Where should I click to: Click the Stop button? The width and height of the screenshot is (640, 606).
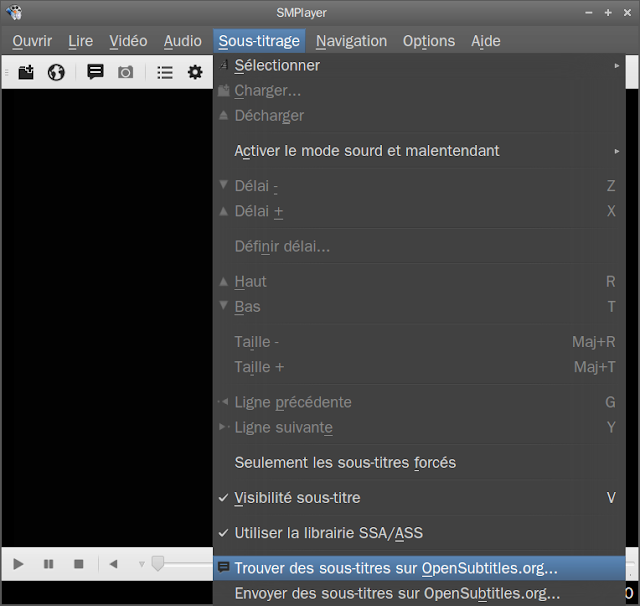(79, 564)
